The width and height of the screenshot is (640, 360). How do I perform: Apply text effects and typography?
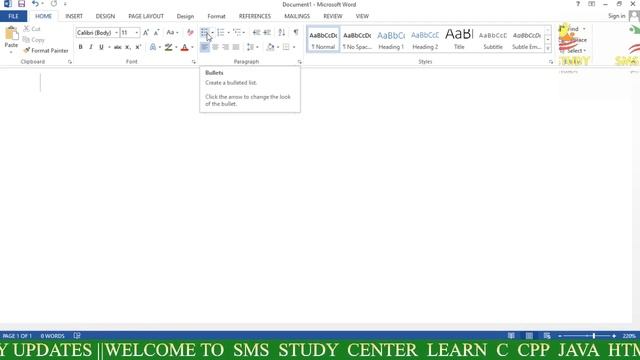point(153,47)
